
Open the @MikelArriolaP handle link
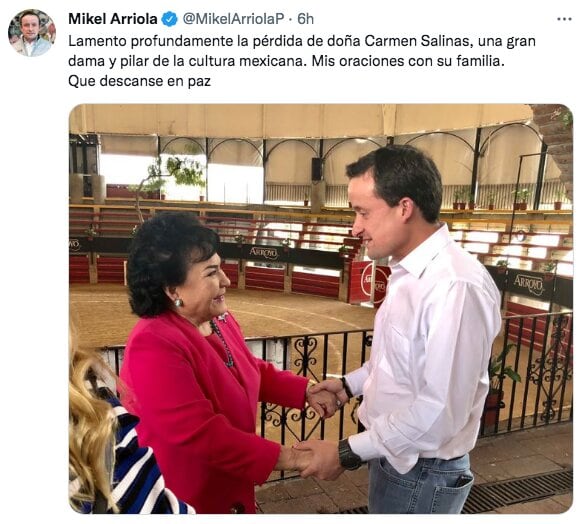(234, 19)
